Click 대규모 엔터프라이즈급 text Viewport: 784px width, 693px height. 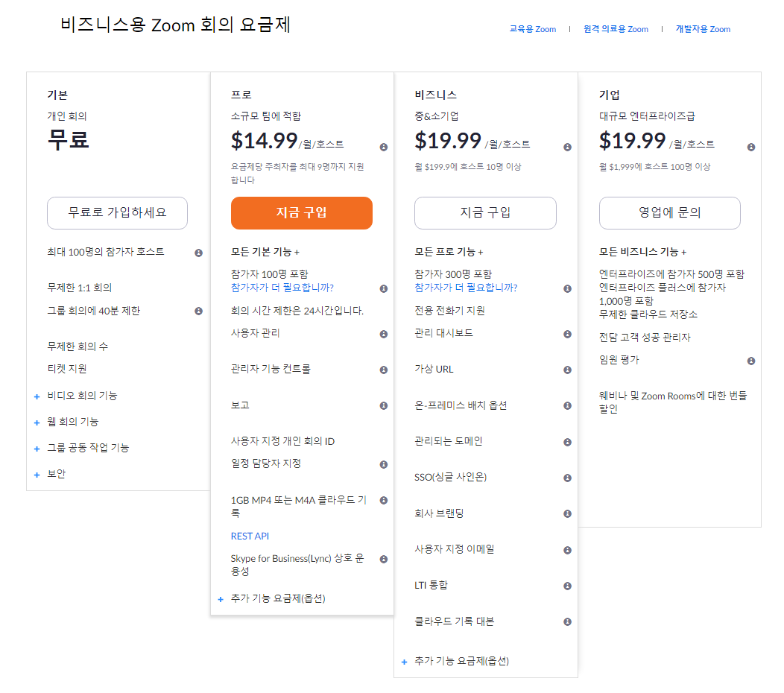pos(647,116)
